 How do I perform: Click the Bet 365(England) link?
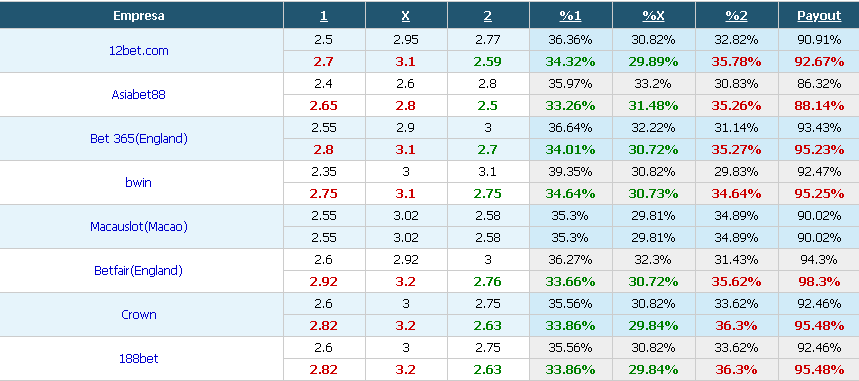(x=139, y=139)
